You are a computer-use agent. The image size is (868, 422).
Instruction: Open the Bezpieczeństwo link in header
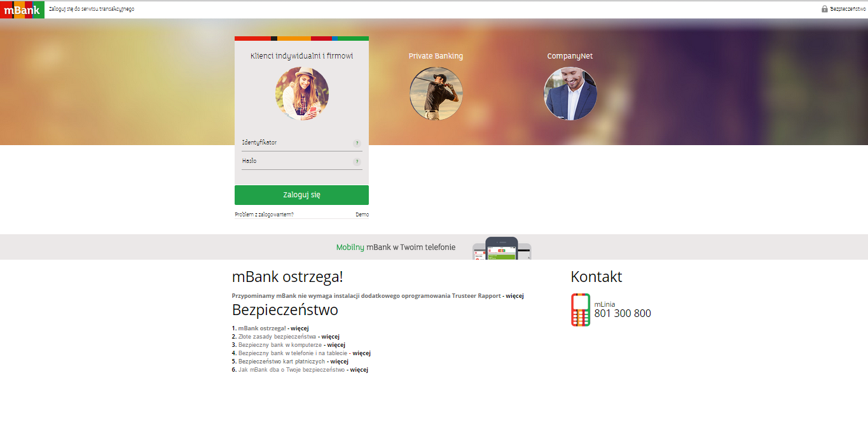848,9
